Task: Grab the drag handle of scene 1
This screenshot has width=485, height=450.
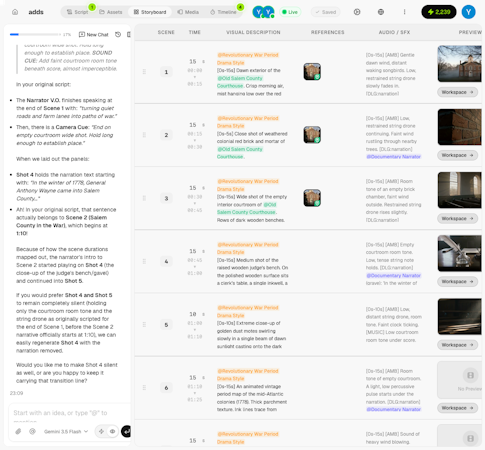Action: tap(144, 72)
